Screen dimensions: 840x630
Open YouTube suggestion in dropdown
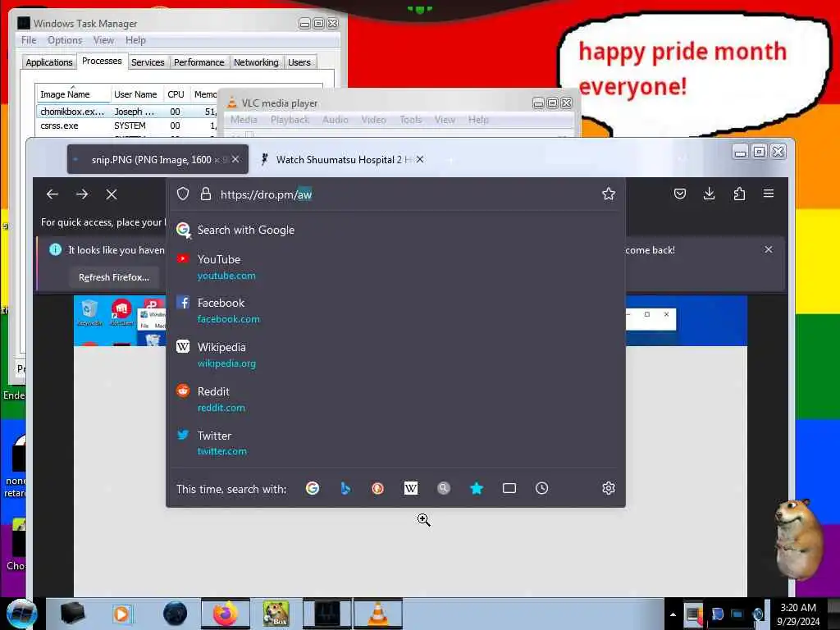pos(396,267)
